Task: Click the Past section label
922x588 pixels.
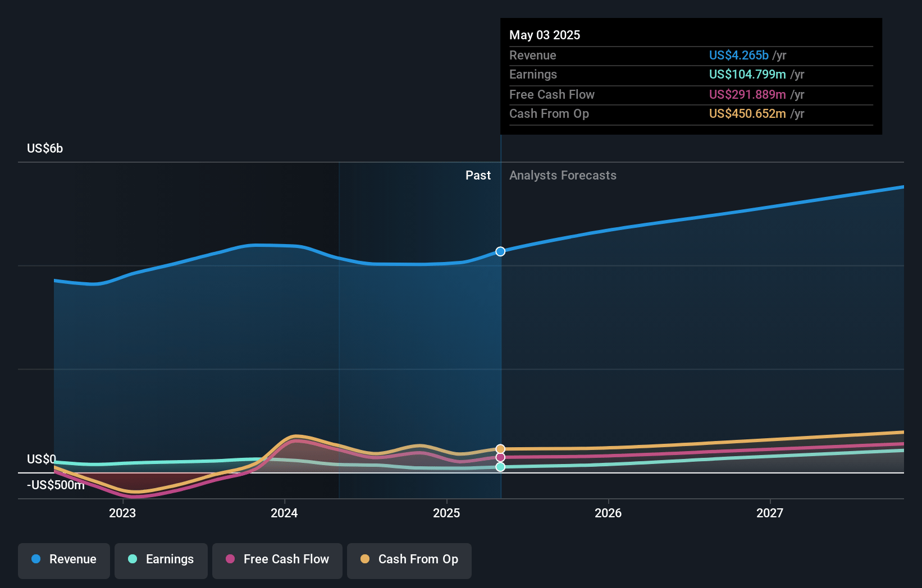Action: tap(478, 176)
